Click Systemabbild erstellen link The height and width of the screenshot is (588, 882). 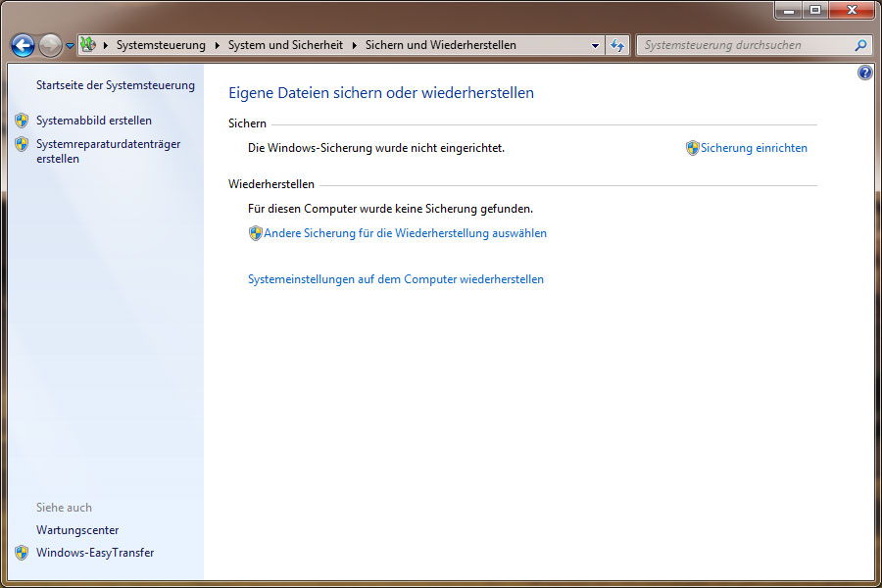[94, 121]
